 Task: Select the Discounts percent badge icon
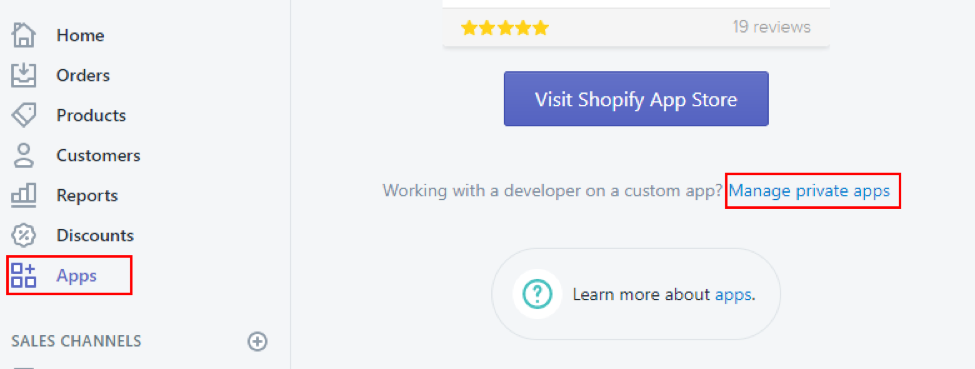pos(24,235)
